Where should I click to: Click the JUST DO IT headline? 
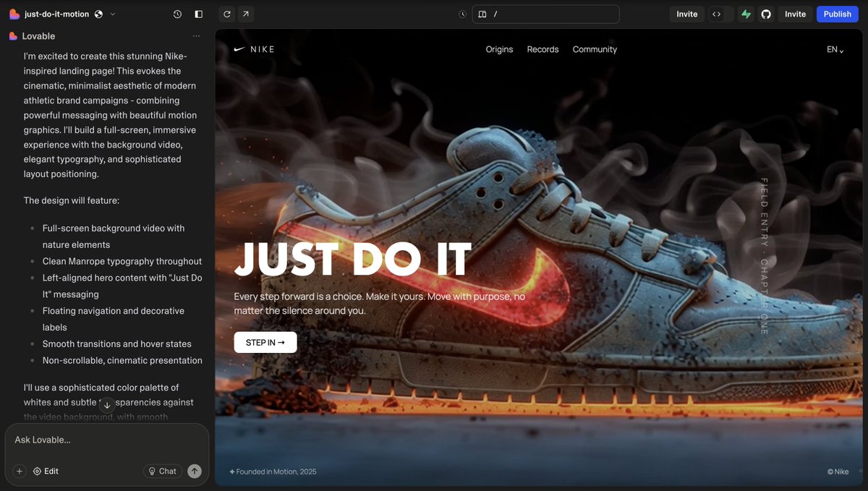coord(353,259)
